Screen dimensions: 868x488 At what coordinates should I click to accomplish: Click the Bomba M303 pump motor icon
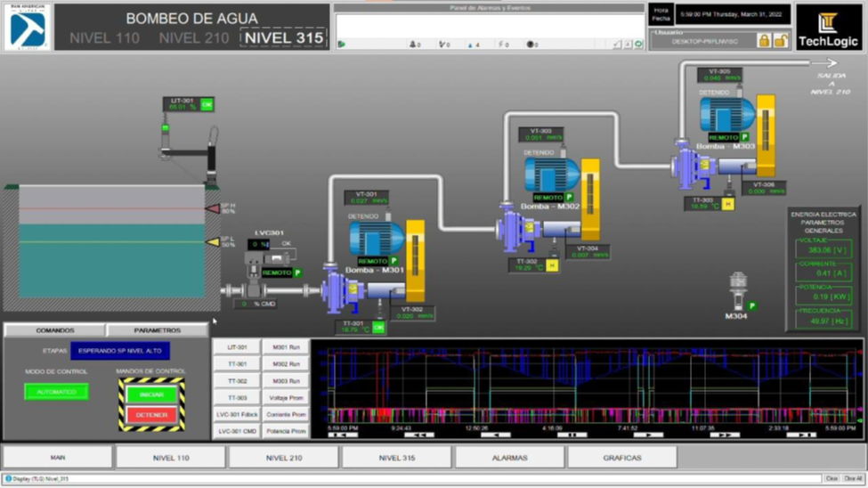click(726, 115)
